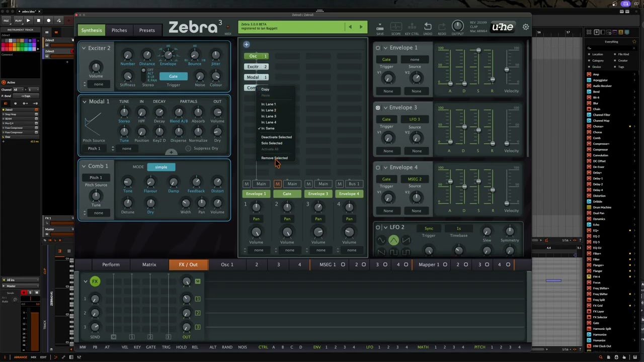Click the Comb 1 Feedback knob
The image size is (644, 362).
196,182
